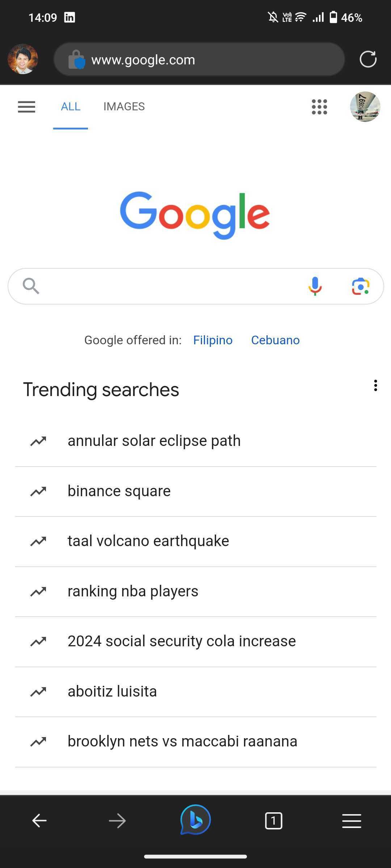Open the Google account profile picture
This screenshot has height=868, width=391.
pos(365,107)
